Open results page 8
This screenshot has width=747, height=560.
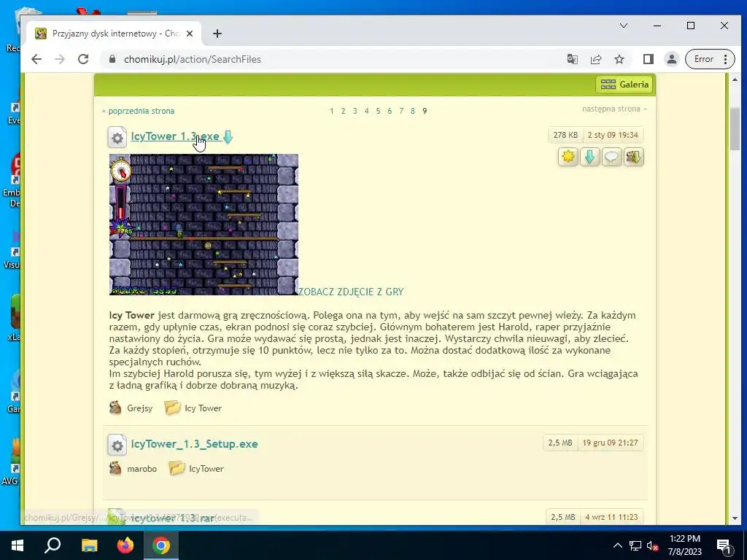413,111
